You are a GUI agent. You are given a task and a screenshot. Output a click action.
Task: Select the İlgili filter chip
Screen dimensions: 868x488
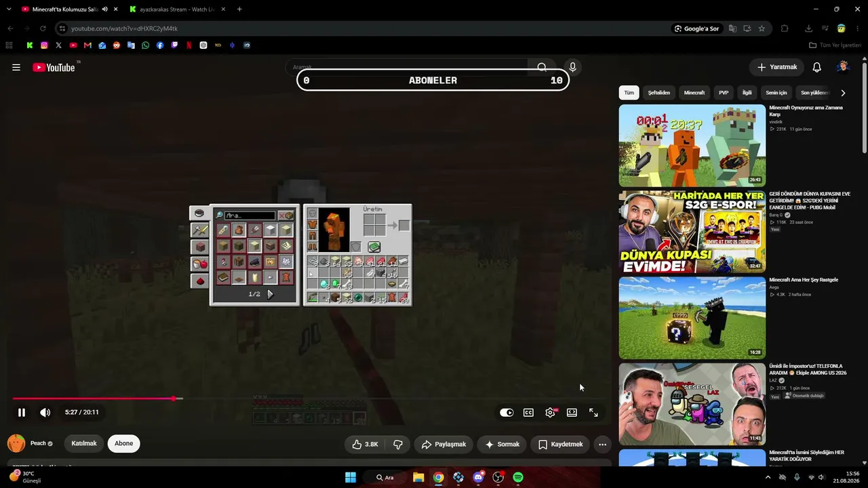point(747,93)
